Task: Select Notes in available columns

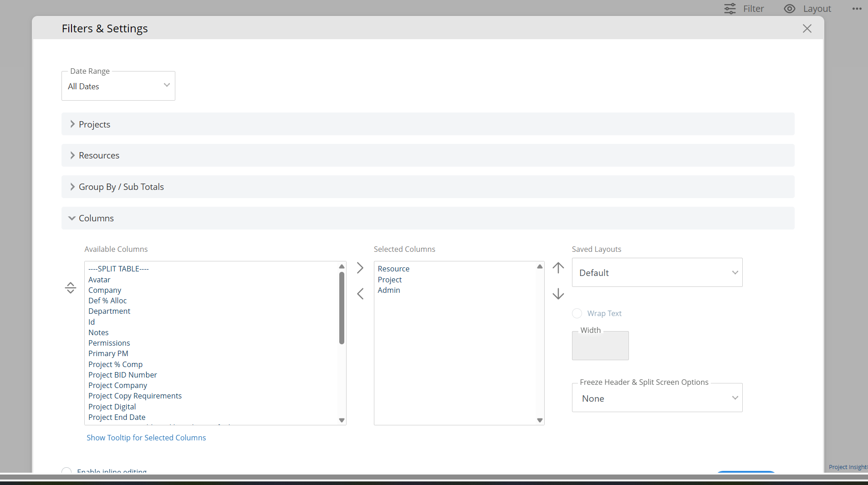Action: [x=98, y=332]
